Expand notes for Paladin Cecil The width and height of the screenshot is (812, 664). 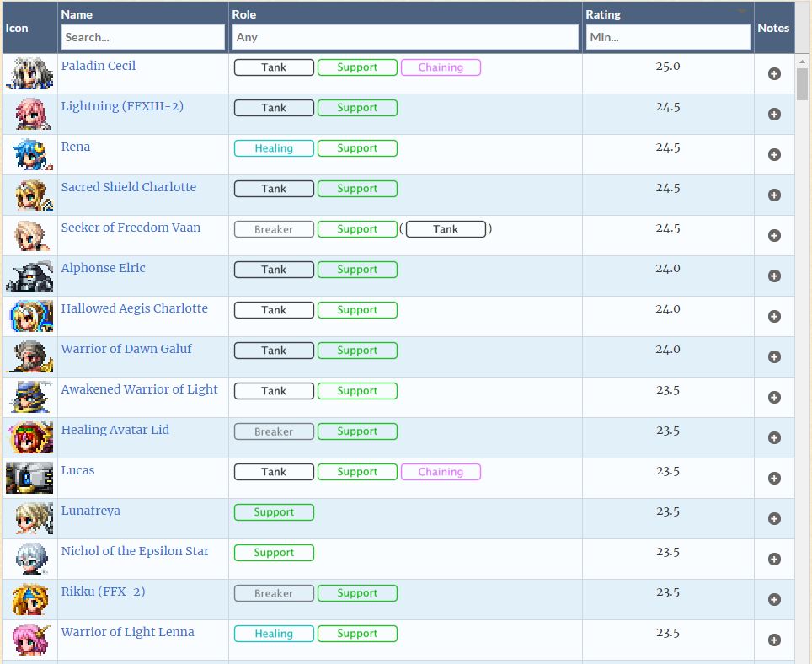774,73
